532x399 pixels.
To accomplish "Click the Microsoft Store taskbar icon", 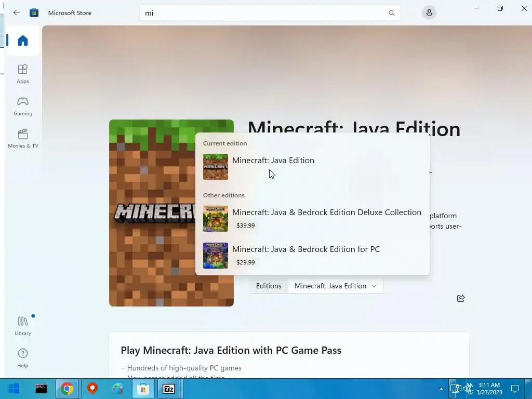I will [x=143, y=389].
